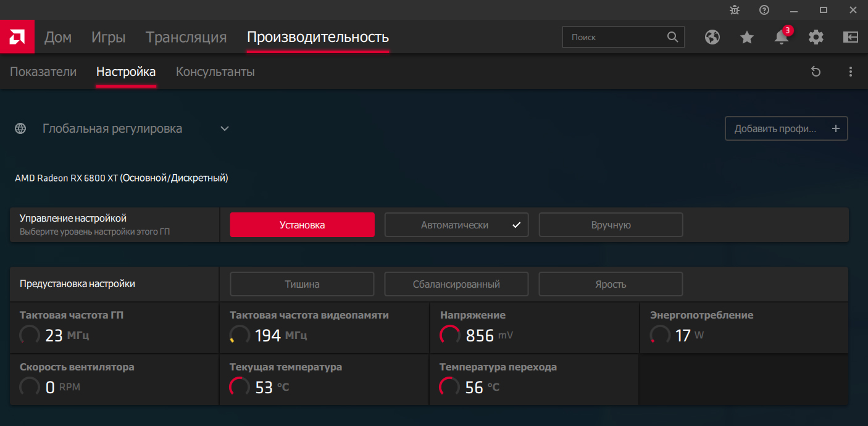Switch to Трансляция tab
This screenshot has width=868, height=426.
186,37
